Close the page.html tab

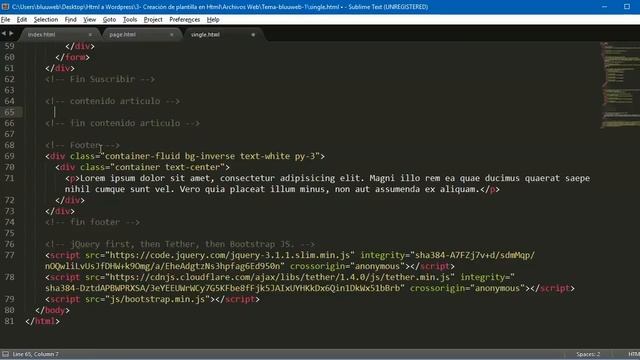(171, 35)
